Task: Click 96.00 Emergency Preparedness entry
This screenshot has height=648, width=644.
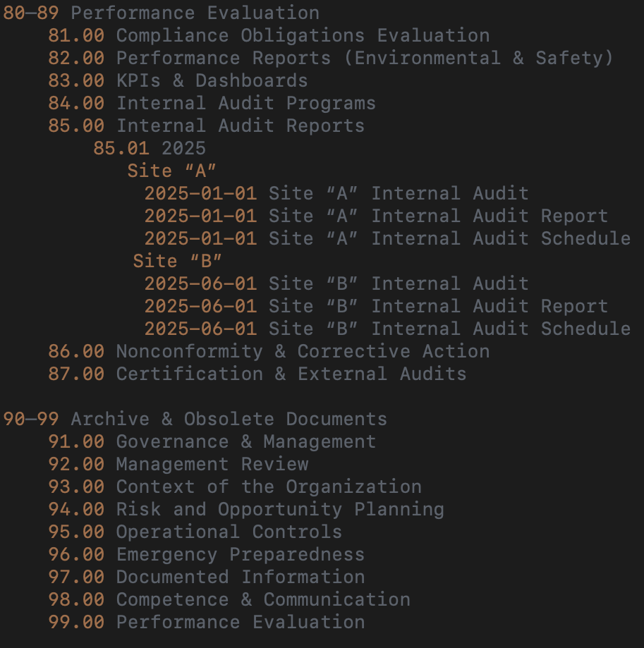Action: click(x=206, y=554)
